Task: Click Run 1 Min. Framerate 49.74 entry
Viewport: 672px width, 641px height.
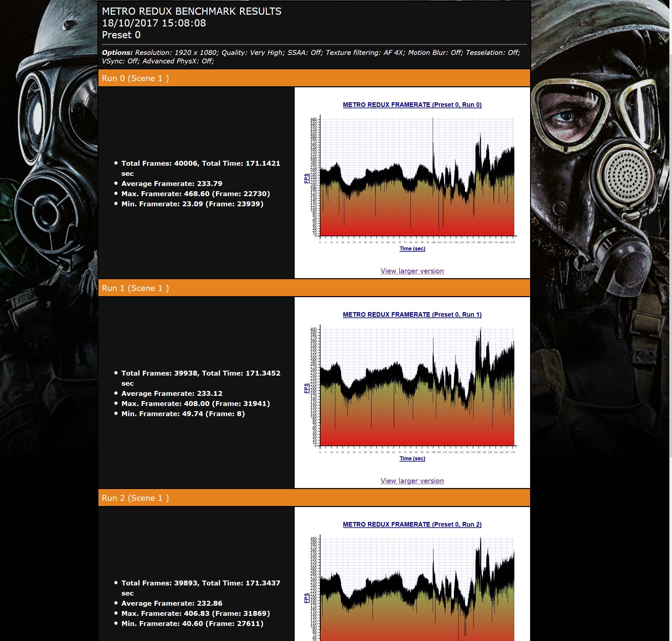Action: pyautogui.click(x=183, y=414)
